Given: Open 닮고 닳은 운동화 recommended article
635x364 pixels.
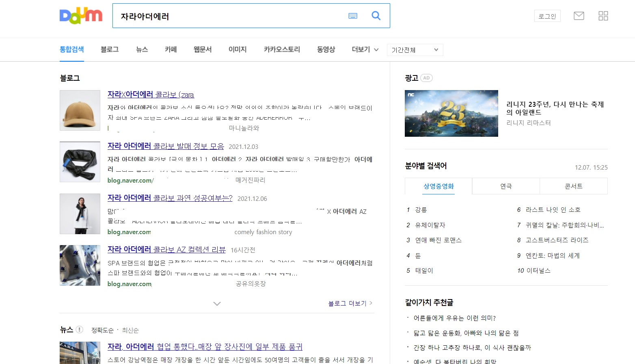Looking at the screenshot, I should (466, 333).
